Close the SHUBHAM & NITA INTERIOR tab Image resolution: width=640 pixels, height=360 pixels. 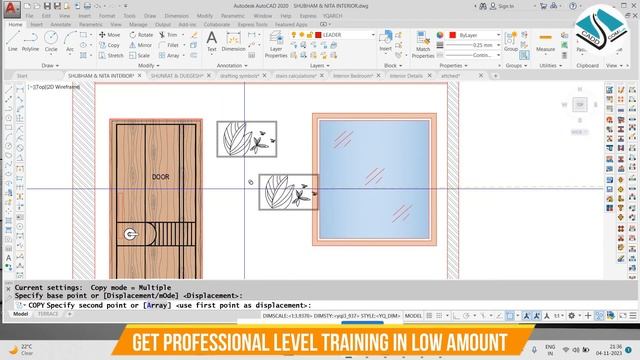140,76
